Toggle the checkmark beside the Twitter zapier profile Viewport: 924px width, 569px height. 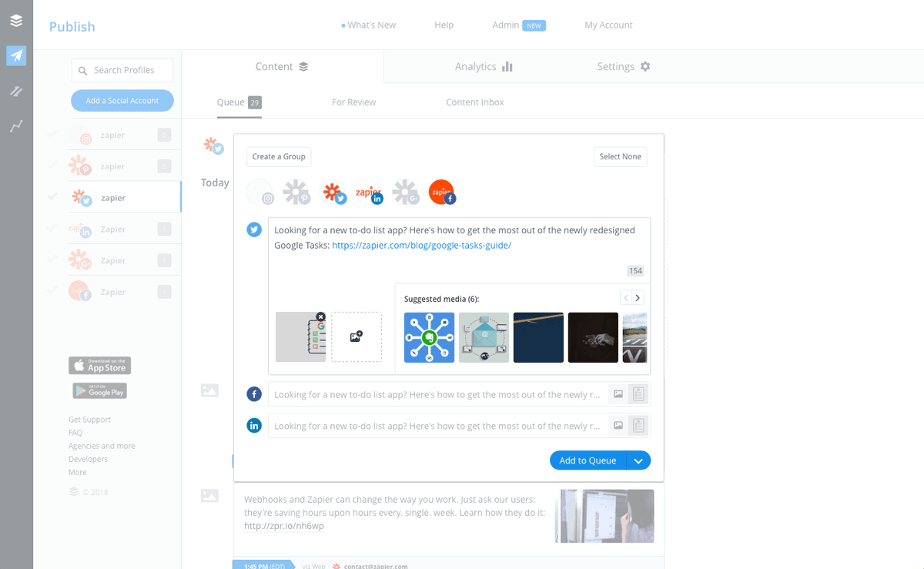52,196
